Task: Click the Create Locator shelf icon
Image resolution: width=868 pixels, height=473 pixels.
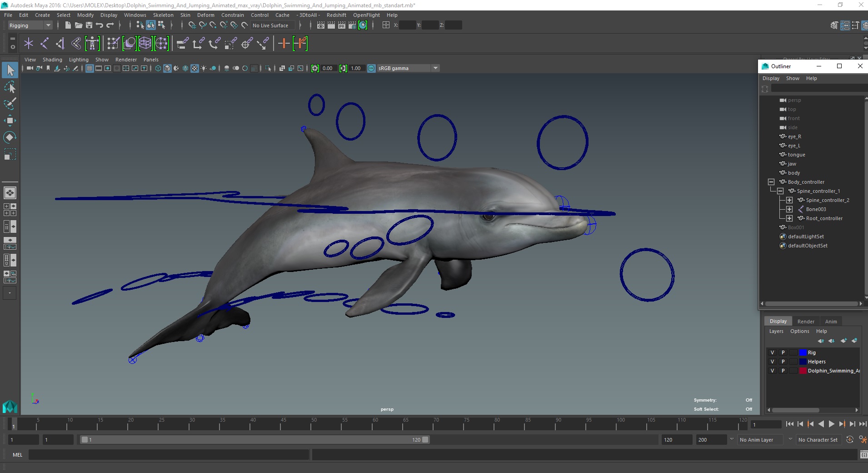Action: [x=29, y=44]
